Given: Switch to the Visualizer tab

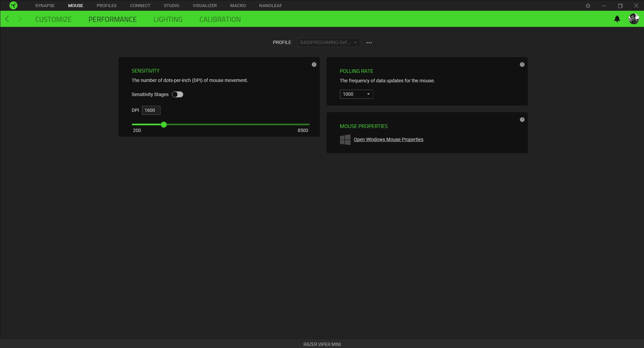Looking at the screenshot, I should [205, 6].
